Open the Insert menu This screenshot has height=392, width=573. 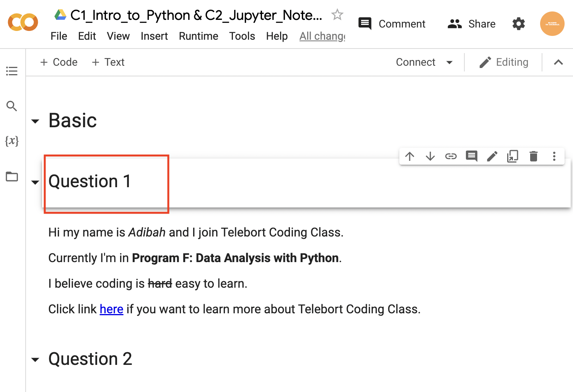click(154, 36)
